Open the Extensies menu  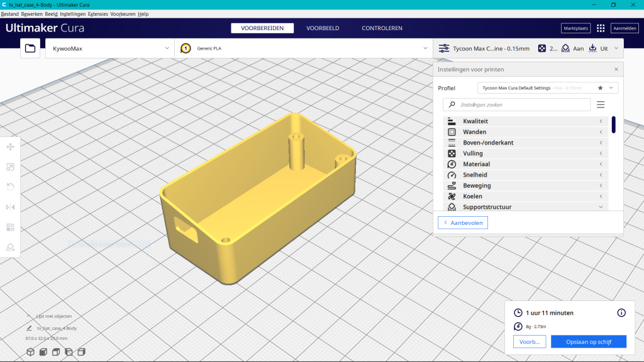click(97, 14)
